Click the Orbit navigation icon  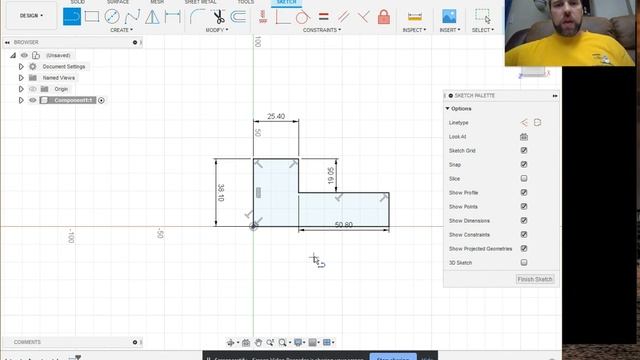[231, 342]
